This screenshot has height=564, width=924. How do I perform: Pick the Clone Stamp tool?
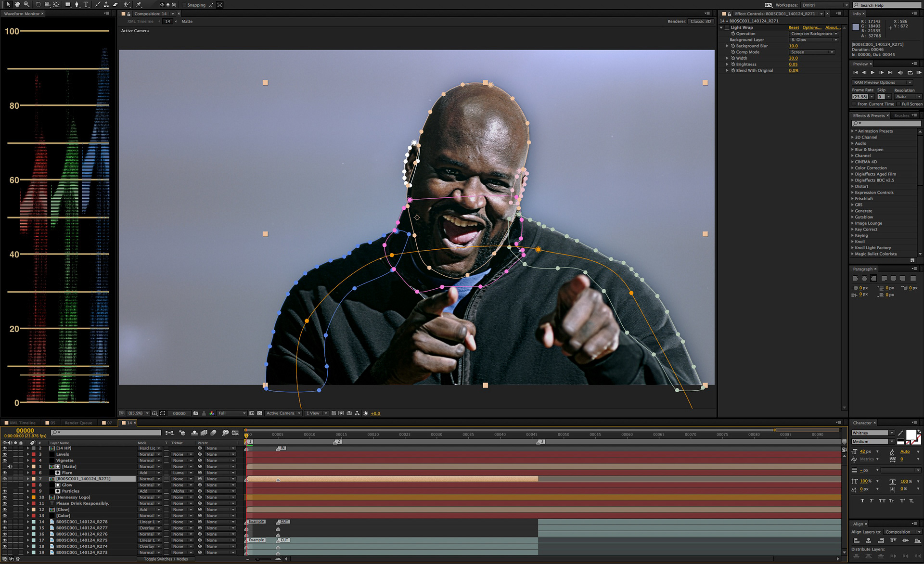(106, 5)
